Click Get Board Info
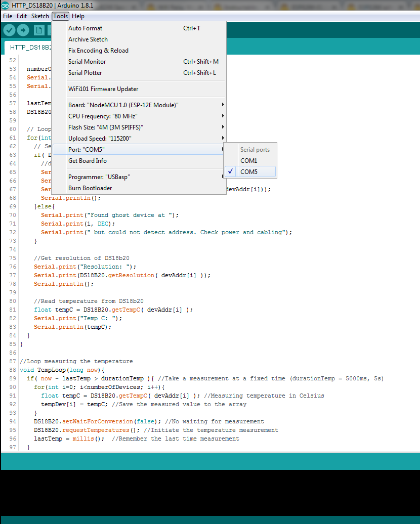The image size is (420, 524). click(139, 161)
